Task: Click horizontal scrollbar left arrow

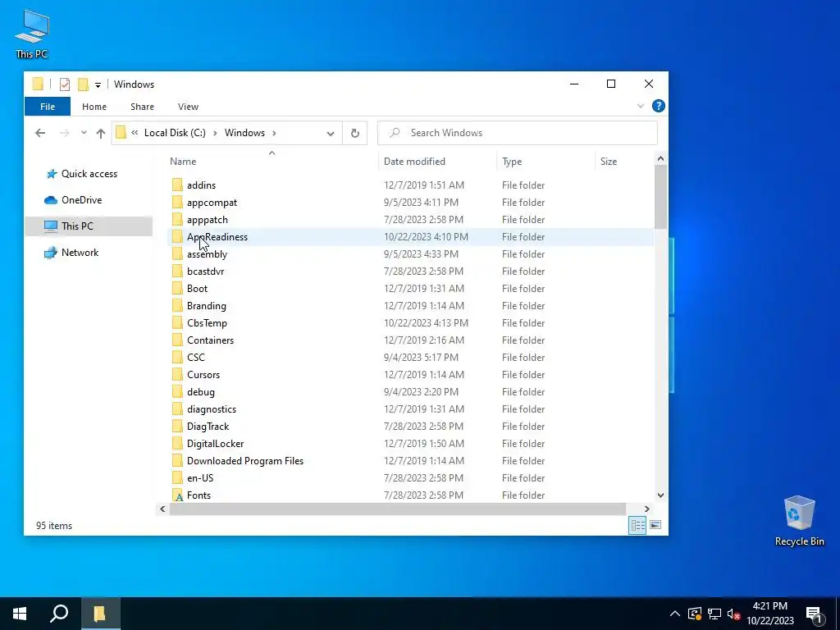Action: click(163, 509)
